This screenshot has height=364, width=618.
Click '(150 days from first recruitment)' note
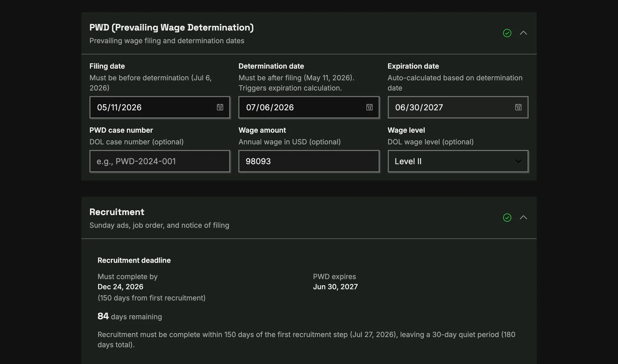tap(151, 298)
